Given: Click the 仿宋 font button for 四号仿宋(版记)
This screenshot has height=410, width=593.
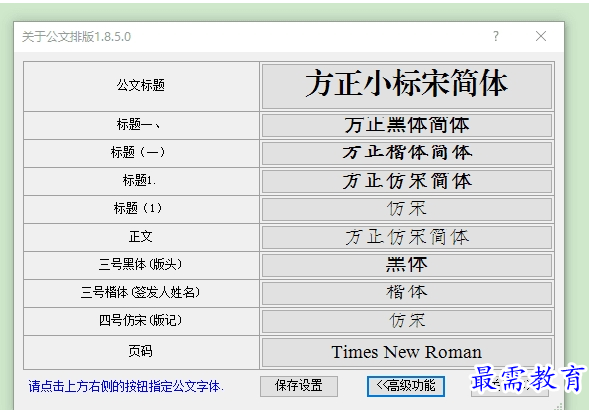Looking at the screenshot, I should click(x=407, y=321).
